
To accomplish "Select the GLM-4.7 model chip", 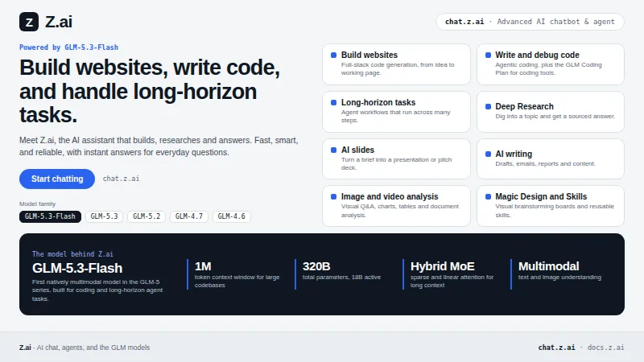I will tap(189, 216).
